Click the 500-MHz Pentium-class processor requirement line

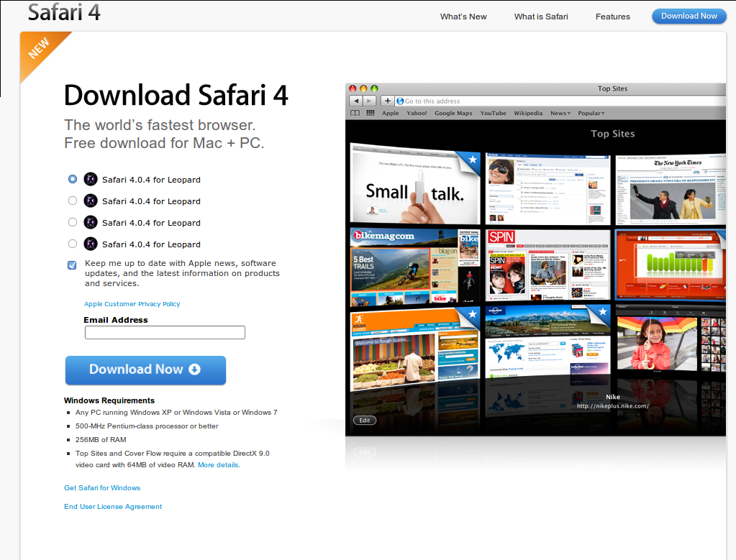coord(147,426)
